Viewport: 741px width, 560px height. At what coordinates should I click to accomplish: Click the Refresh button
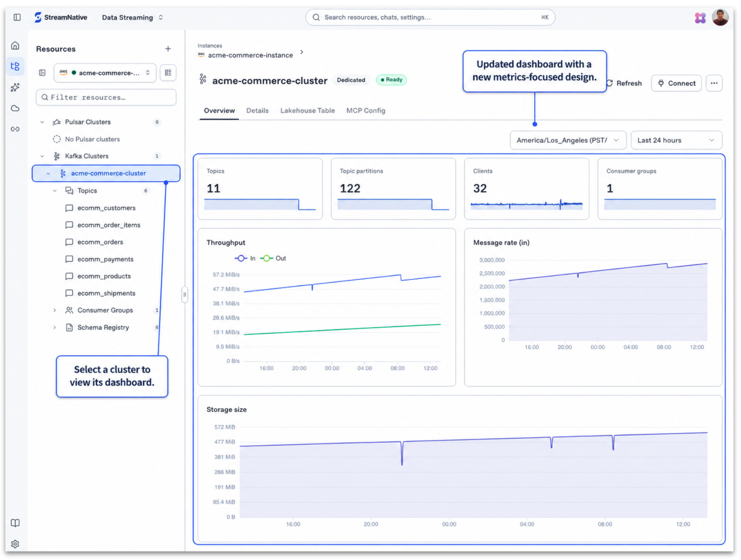pyautogui.click(x=624, y=83)
